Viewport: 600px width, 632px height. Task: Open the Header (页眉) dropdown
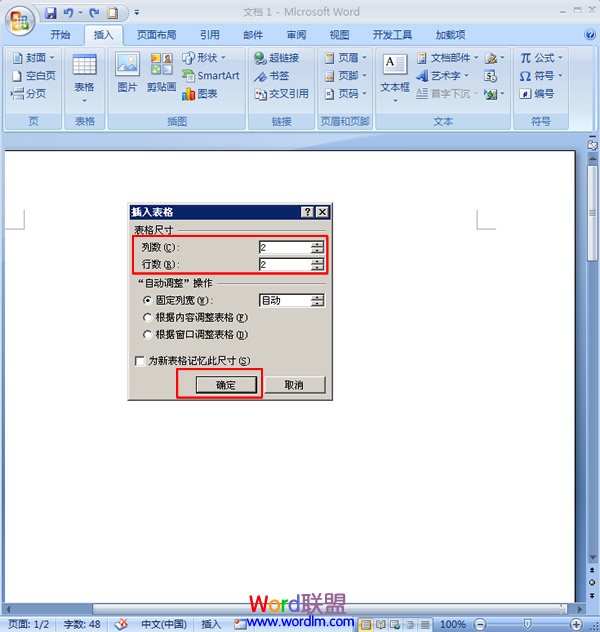pos(346,58)
